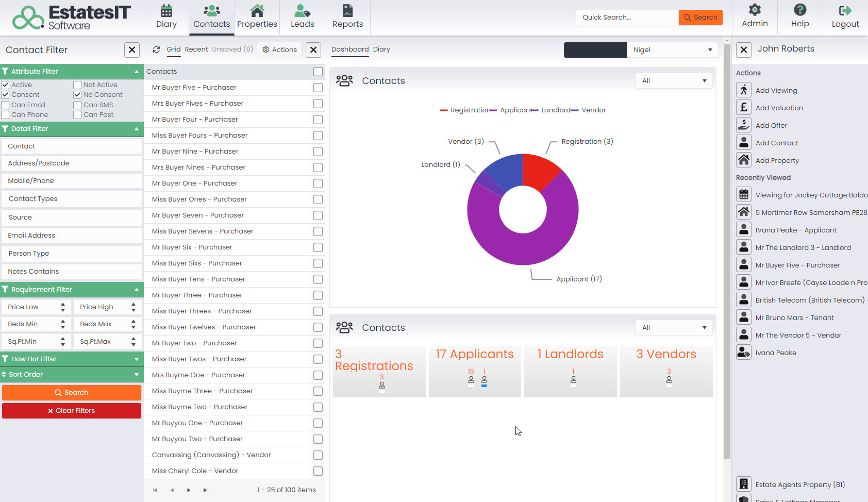
Task: Check the box next to Mr Buyer Five
Action: [x=318, y=88]
